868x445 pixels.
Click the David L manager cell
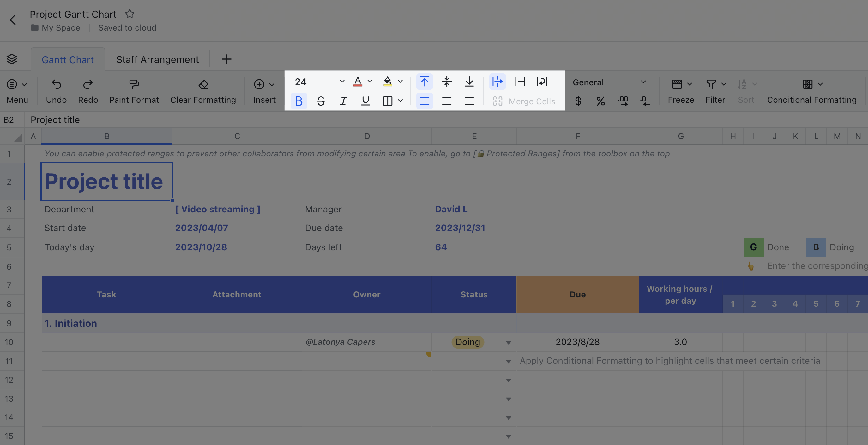474,209
